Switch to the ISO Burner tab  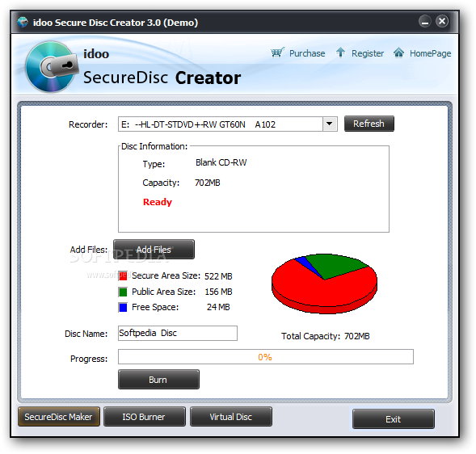(145, 417)
